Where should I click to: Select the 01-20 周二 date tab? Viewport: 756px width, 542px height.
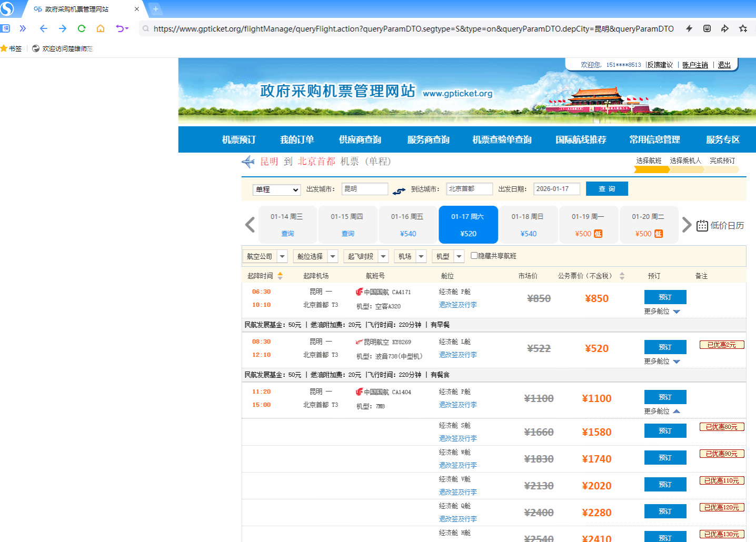click(649, 225)
